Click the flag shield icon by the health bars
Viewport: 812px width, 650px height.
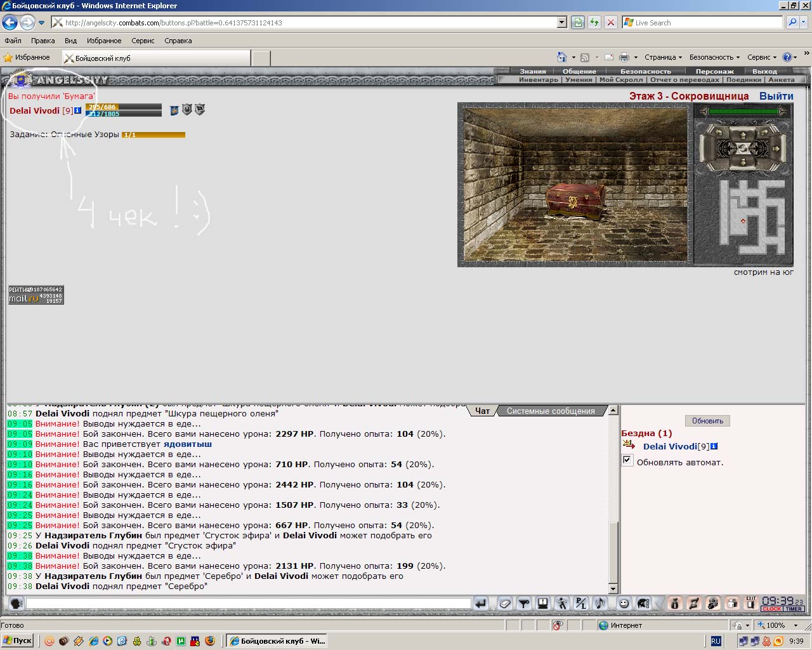200,110
